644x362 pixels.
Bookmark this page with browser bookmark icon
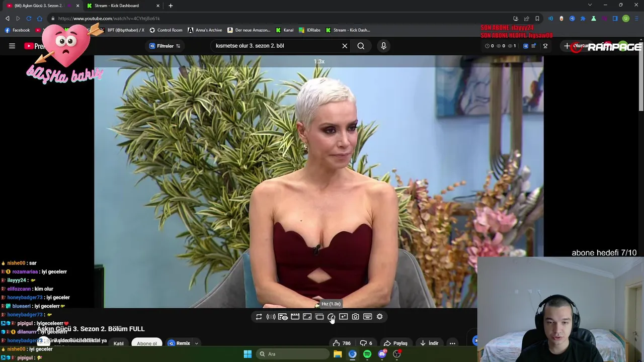point(537,19)
